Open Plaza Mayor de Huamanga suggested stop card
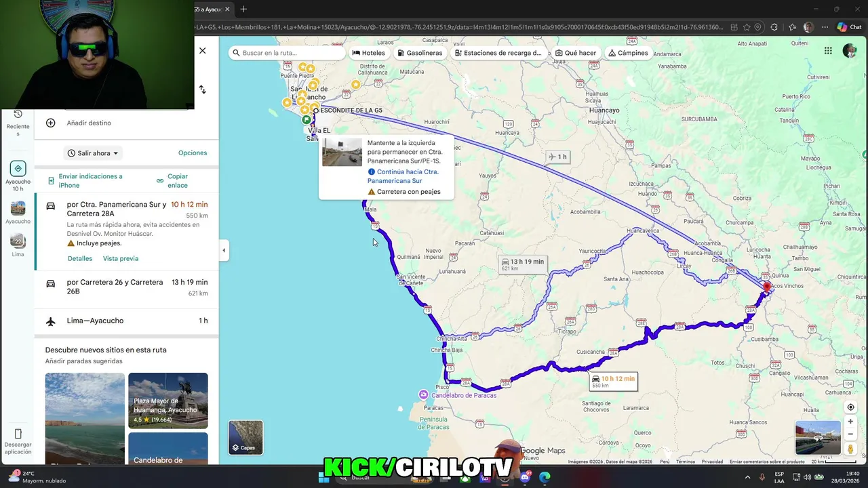Image resolution: width=868 pixels, height=488 pixels. pos(168,401)
